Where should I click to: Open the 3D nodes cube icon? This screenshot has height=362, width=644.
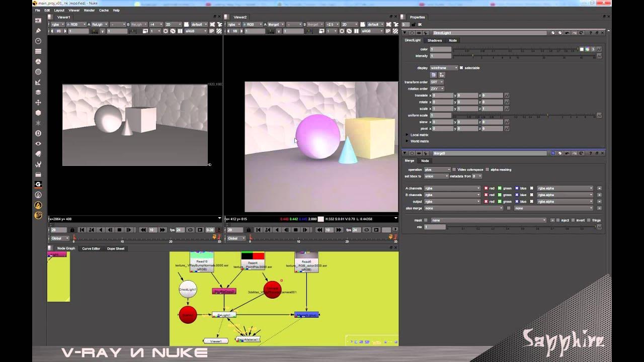point(38,113)
